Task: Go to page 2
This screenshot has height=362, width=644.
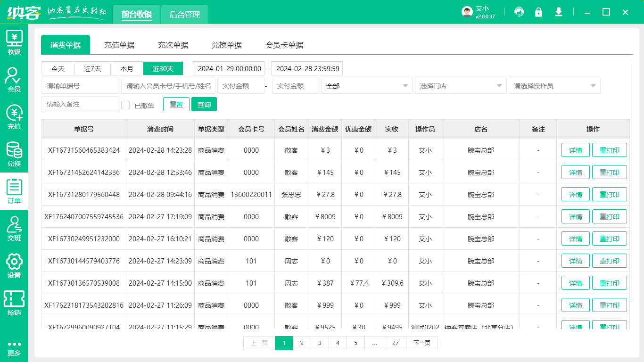Action: click(x=302, y=343)
